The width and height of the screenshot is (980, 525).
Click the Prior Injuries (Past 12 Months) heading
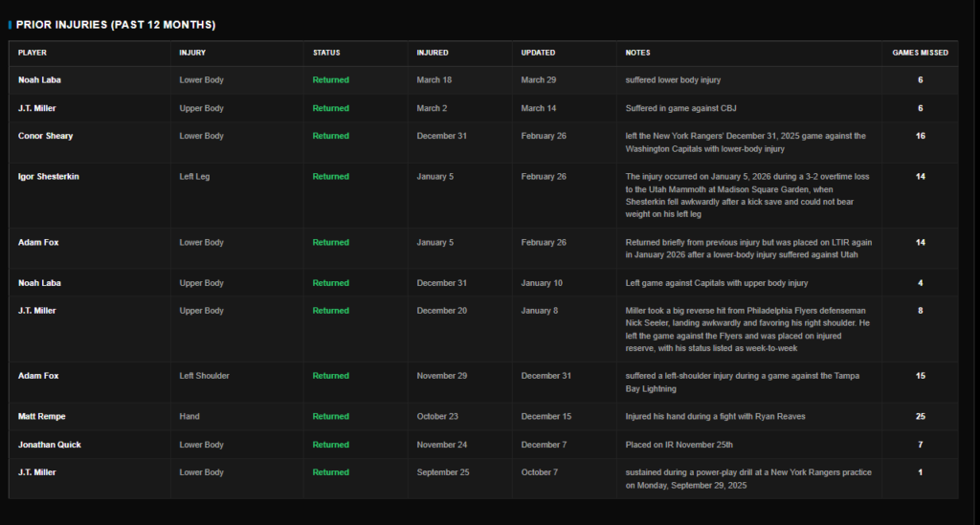(x=116, y=25)
